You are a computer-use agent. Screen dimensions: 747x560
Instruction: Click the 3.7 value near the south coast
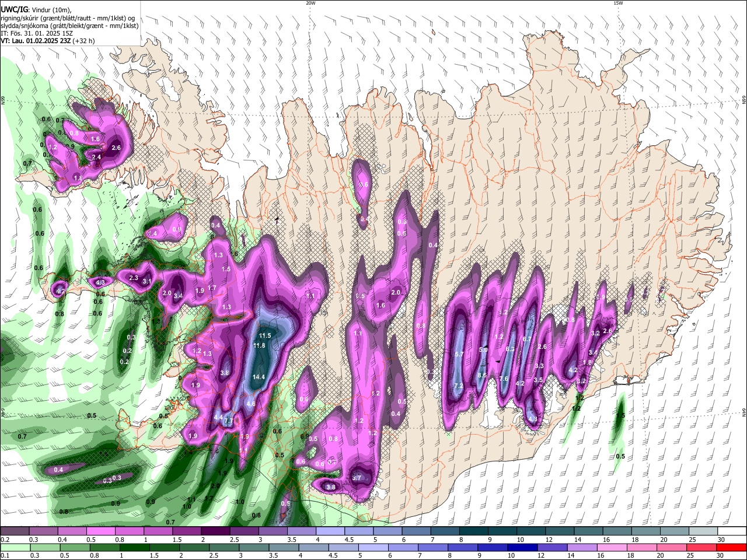[357, 478]
